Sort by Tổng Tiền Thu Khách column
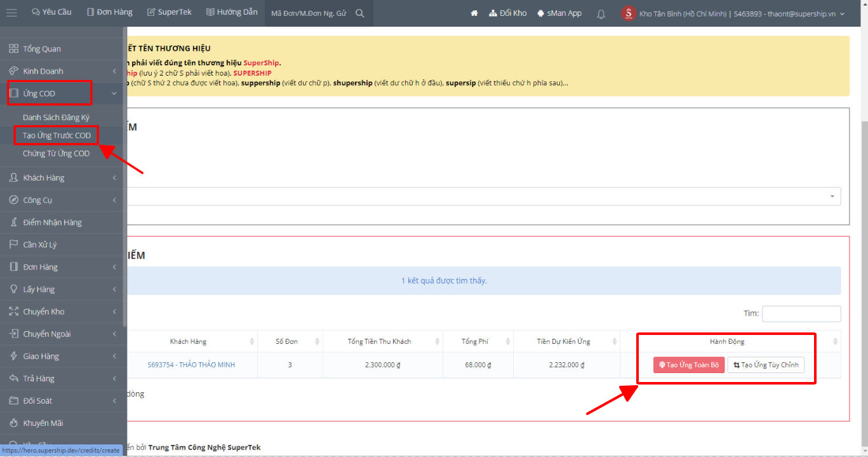The height and width of the screenshot is (457, 868). (x=383, y=341)
